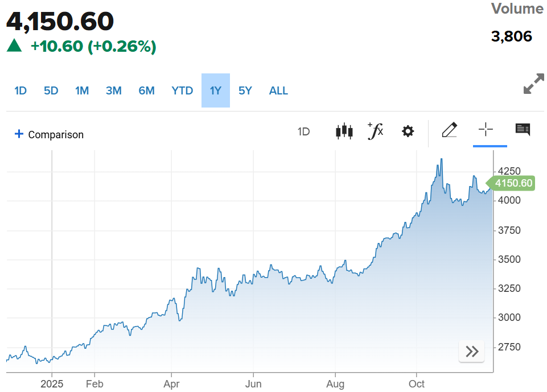547x392 pixels.
Task: Select the 1M time range tab
Action: pyautogui.click(x=82, y=90)
